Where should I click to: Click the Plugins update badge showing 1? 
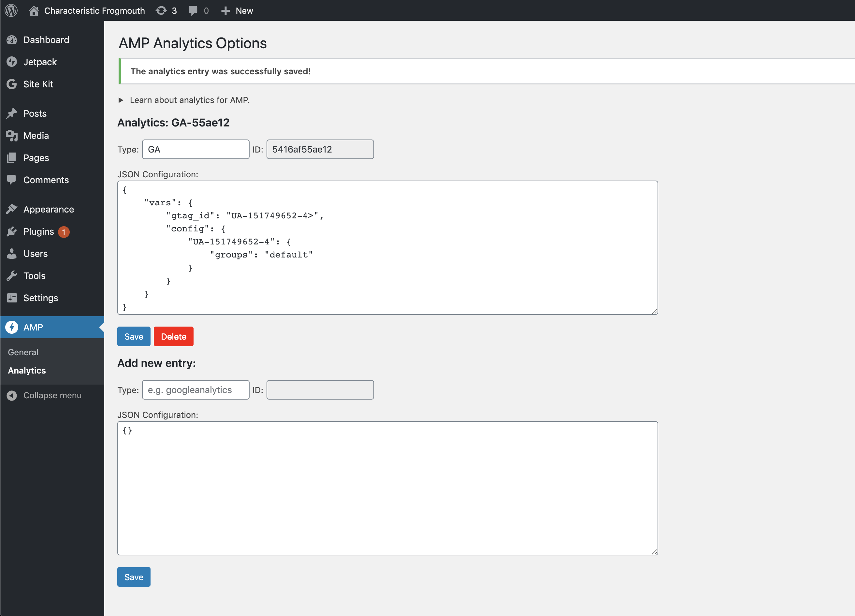[64, 232]
